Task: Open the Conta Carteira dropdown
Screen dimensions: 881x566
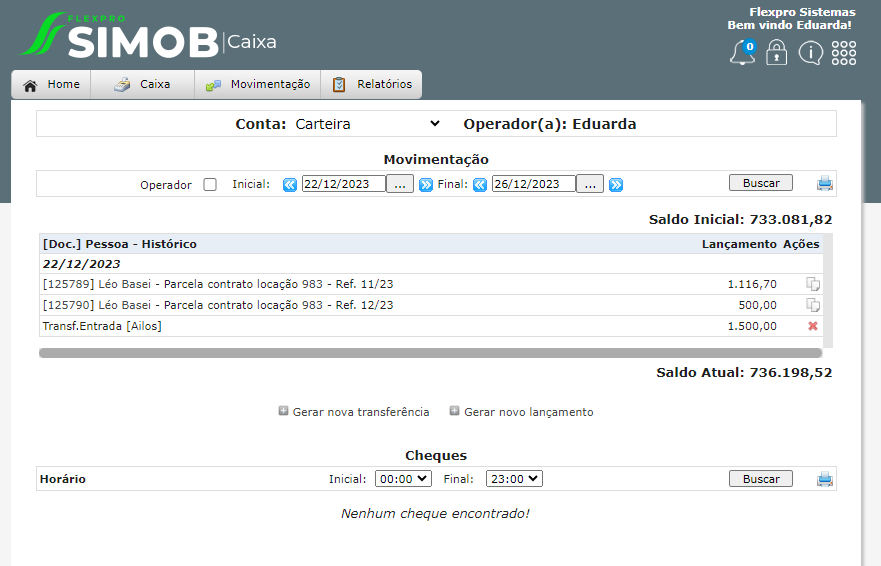Action: [366, 124]
